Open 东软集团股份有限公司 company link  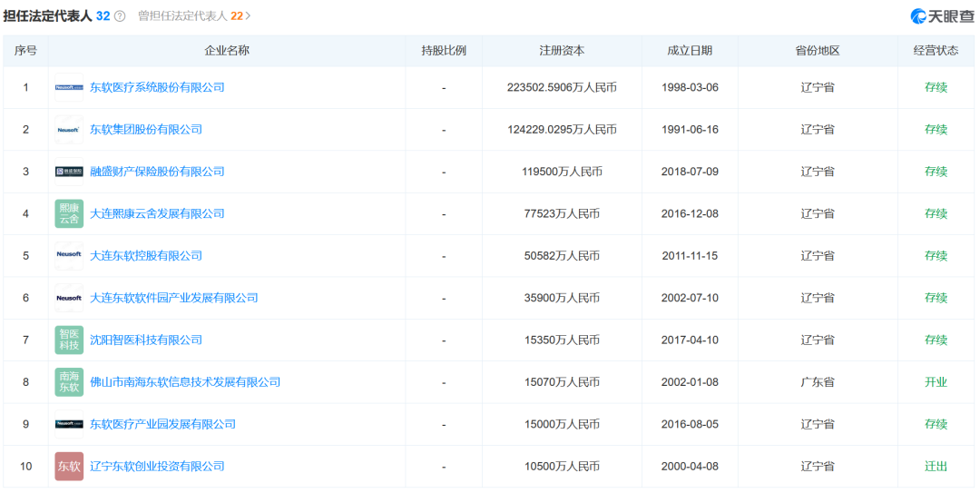(145, 130)
